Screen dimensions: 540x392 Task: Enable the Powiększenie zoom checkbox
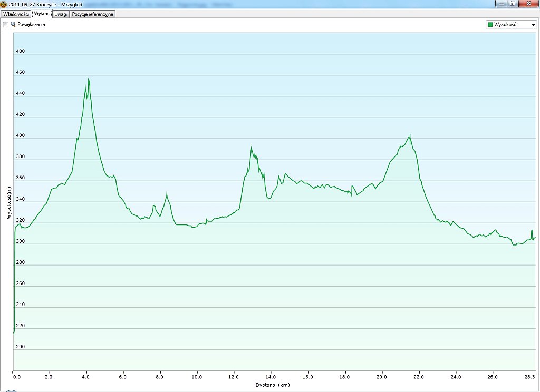(x=6, y=25)
